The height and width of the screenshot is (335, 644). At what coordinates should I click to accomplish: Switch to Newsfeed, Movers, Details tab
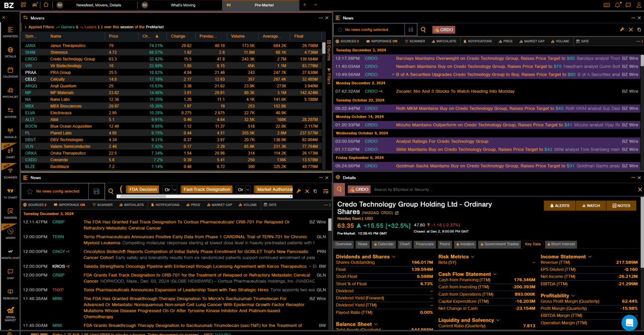click(98, 5)
